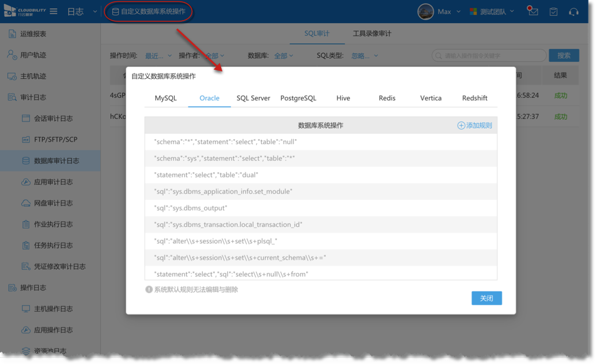The image size is (595, 364).
Task: Click the 添加规则 plus icon
Action: click(461, 125)
